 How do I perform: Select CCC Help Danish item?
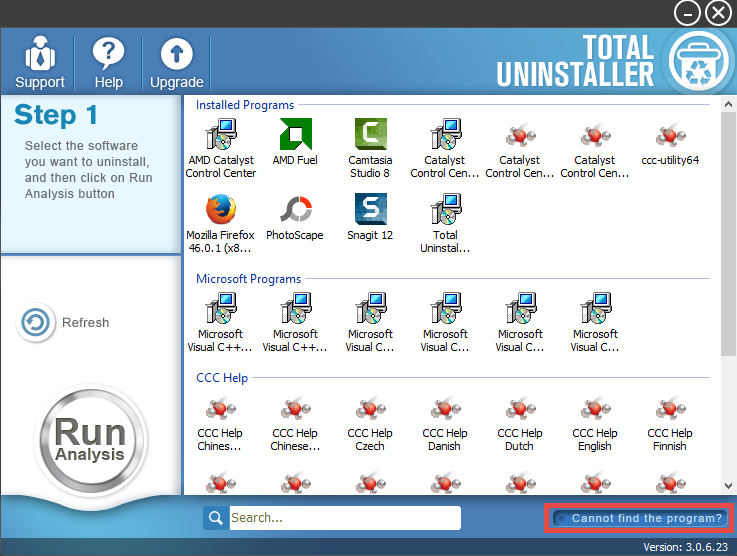click(445, 411)
